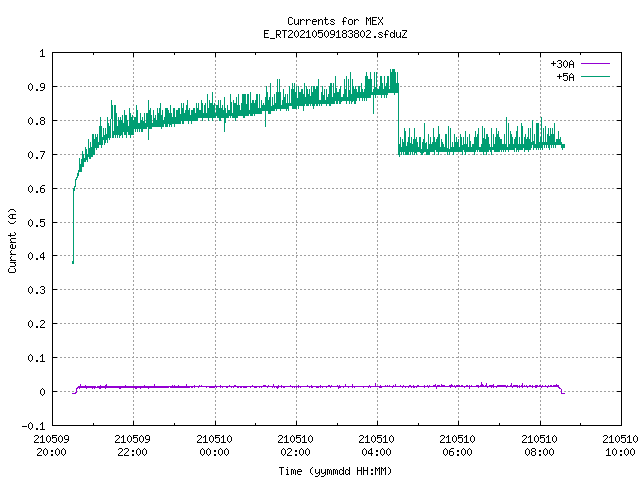
Task: Click the x-axis tick 210510 08:00
Action: coord(539,445)
